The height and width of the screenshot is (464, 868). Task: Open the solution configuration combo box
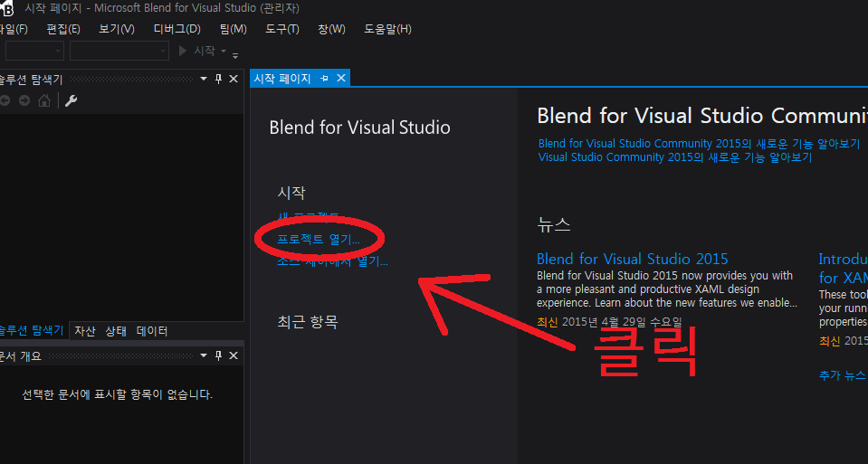[35, 51]
